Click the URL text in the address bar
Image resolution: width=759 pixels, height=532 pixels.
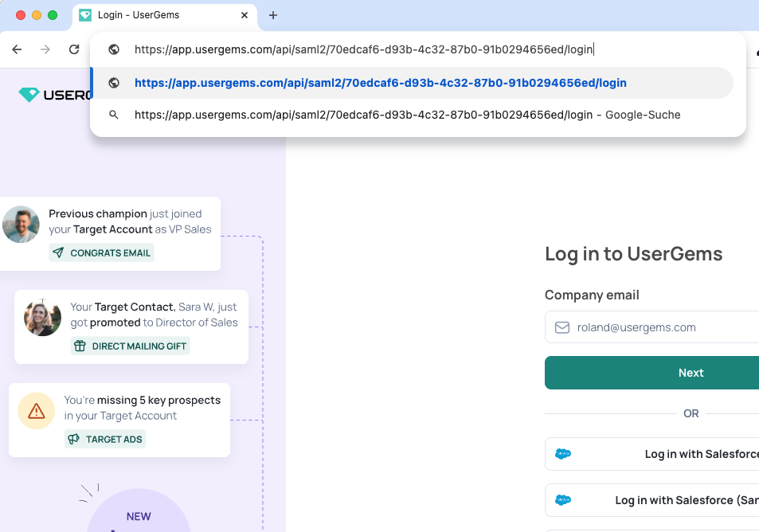(363, 49)
